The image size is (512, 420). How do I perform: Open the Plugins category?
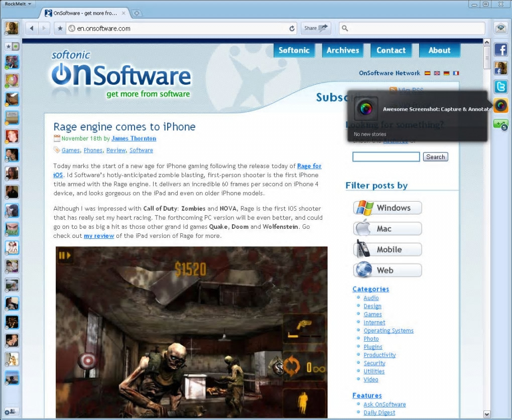(x=373, y=347)
